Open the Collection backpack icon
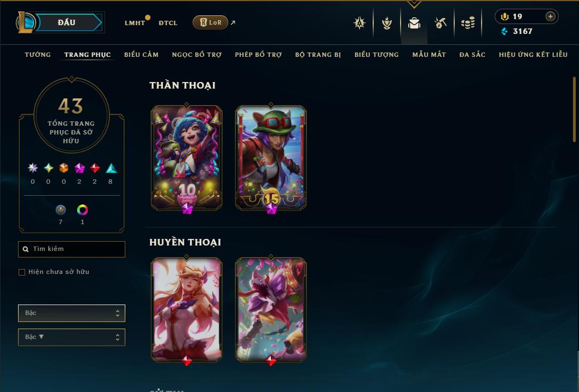Viewport: 579px width, 392px height. click(414, 23)
